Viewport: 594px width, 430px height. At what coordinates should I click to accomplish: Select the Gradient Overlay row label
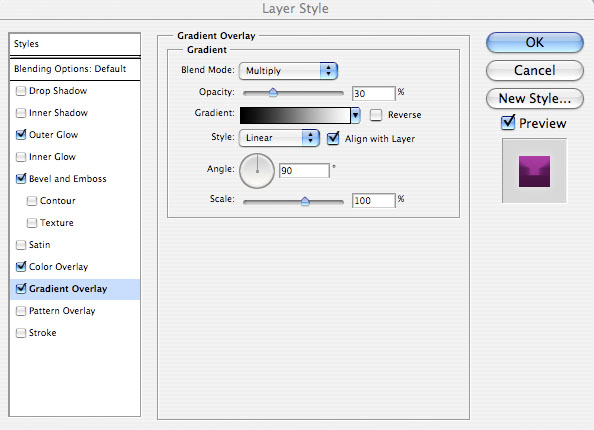(x=68, y=289)
